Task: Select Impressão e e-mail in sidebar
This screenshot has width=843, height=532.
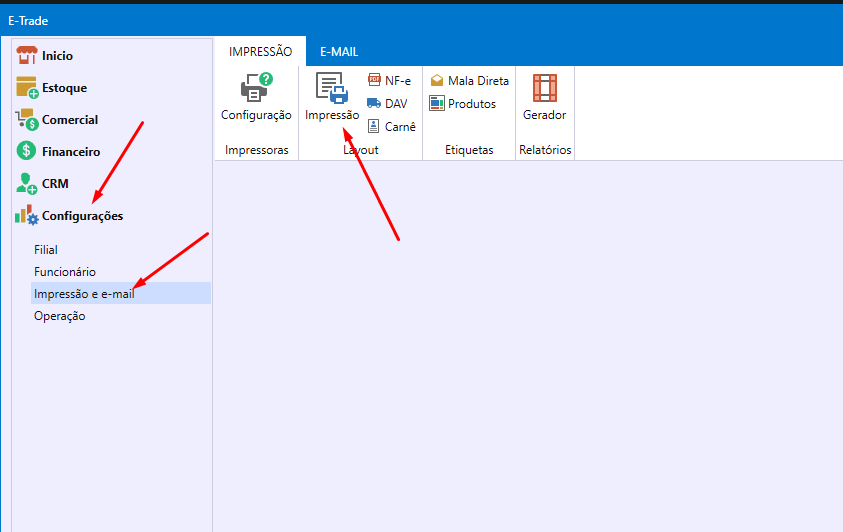Action: (x=84, y=294)
